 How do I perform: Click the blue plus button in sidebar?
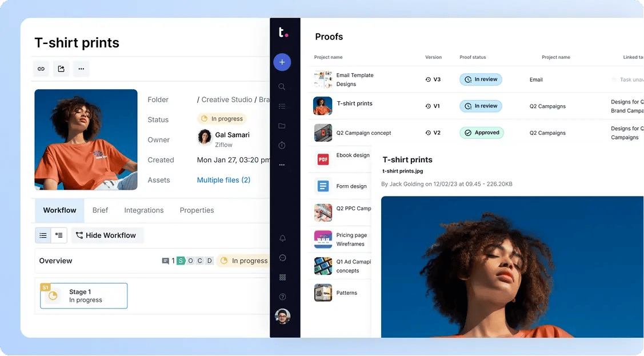pyautogui.click(x=282, y=62)
